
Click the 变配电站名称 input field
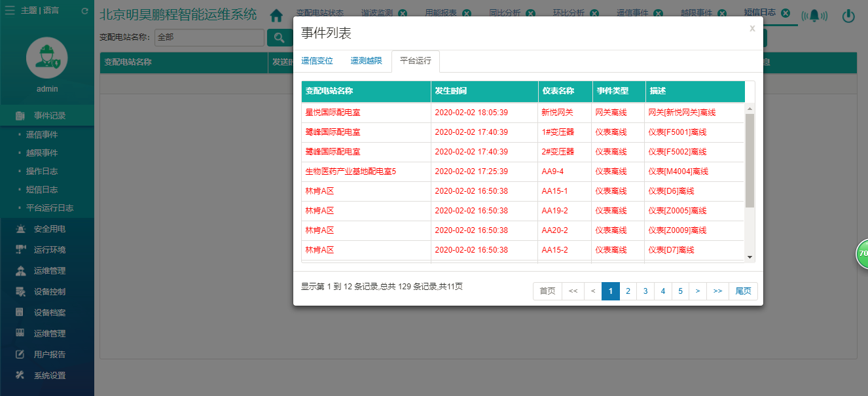209,37
